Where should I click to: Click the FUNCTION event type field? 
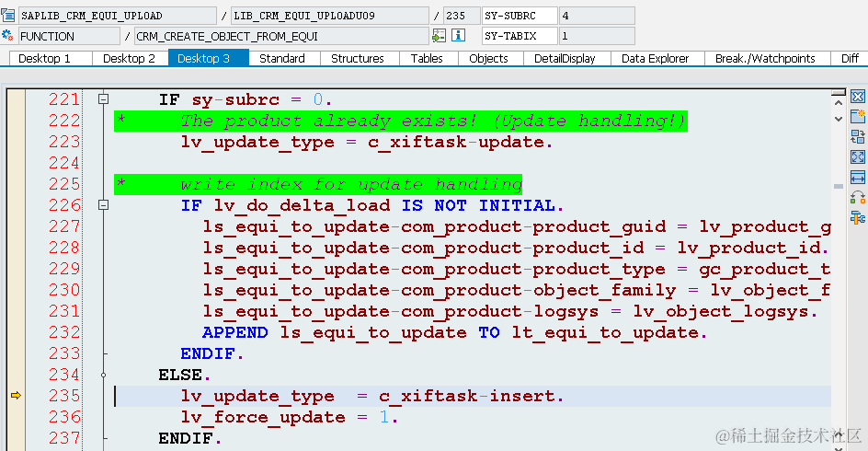(69, 36)
